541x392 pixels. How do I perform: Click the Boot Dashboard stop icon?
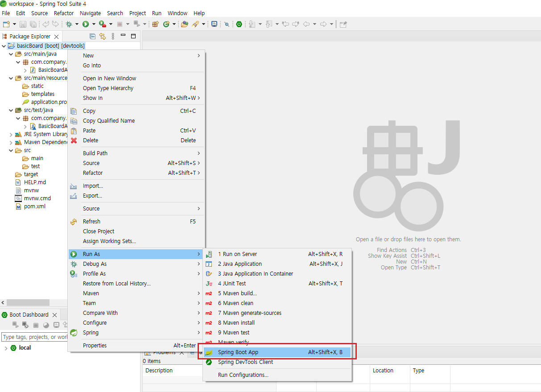[36, 325]
